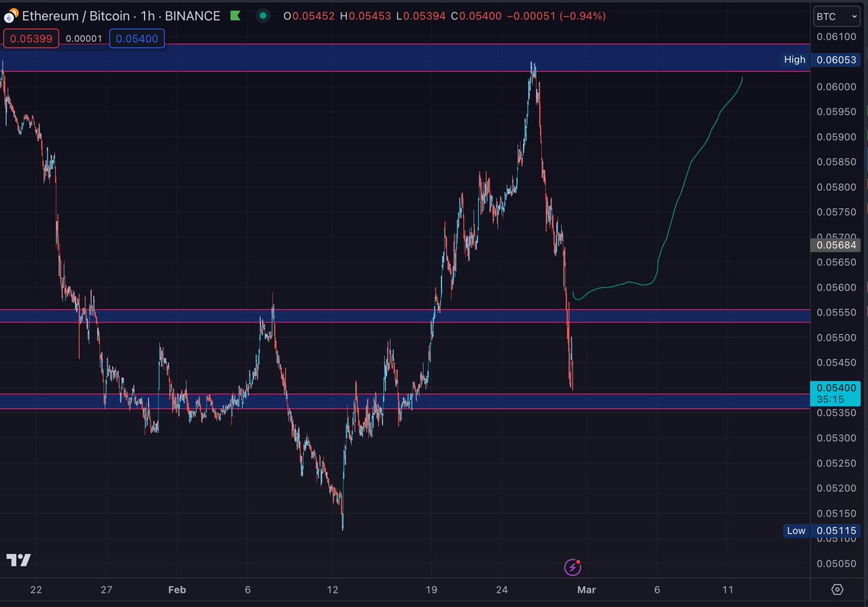Click the open value O0.05452 in header
Image resolution: width=868 pixels, height=607 pixels.
pos(309,15)
